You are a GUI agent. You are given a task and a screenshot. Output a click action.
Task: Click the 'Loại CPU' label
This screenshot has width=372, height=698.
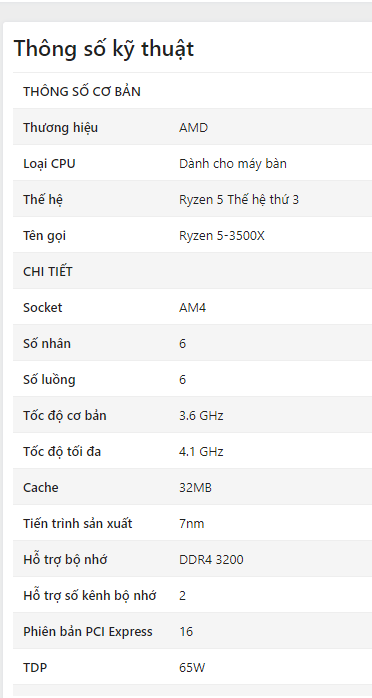point(49,164)
